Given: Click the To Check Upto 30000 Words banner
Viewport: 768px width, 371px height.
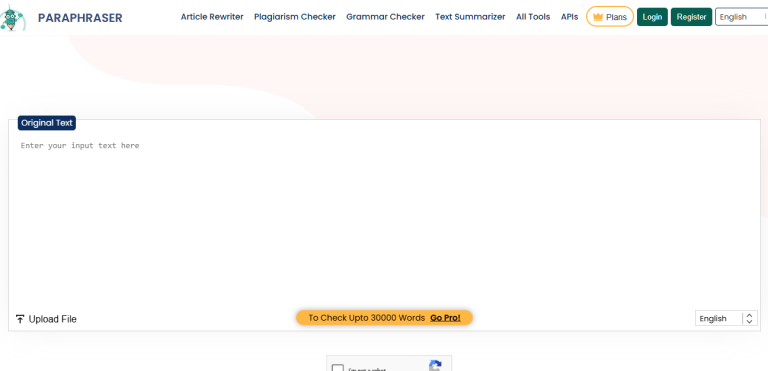Looking at the screenshot, I should coord(384,318).
